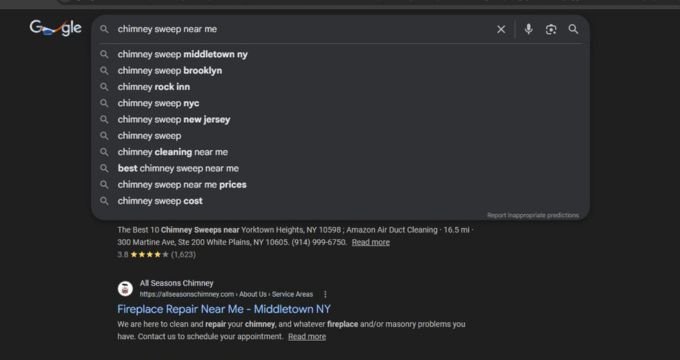Screen dimensions: 680x360
Task: Choose suggestion "chimney rock inn"
Action: [x=340, y=87]
